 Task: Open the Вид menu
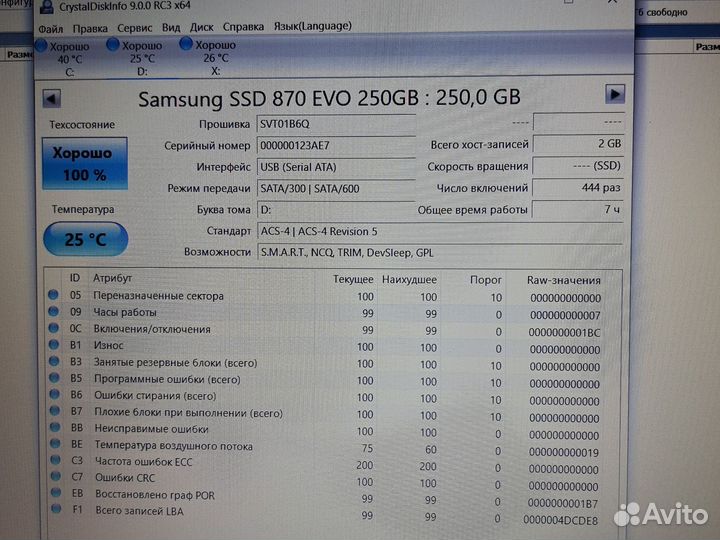[171, 28]
